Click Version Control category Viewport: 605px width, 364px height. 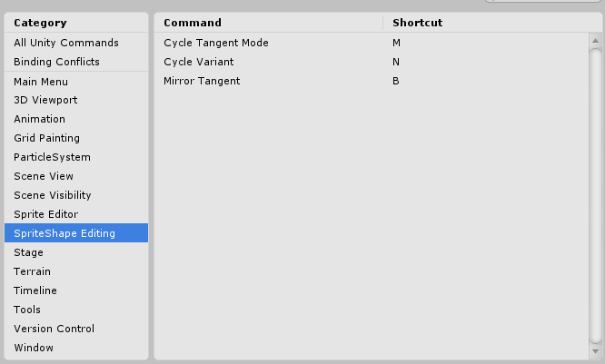click(54, 329)
